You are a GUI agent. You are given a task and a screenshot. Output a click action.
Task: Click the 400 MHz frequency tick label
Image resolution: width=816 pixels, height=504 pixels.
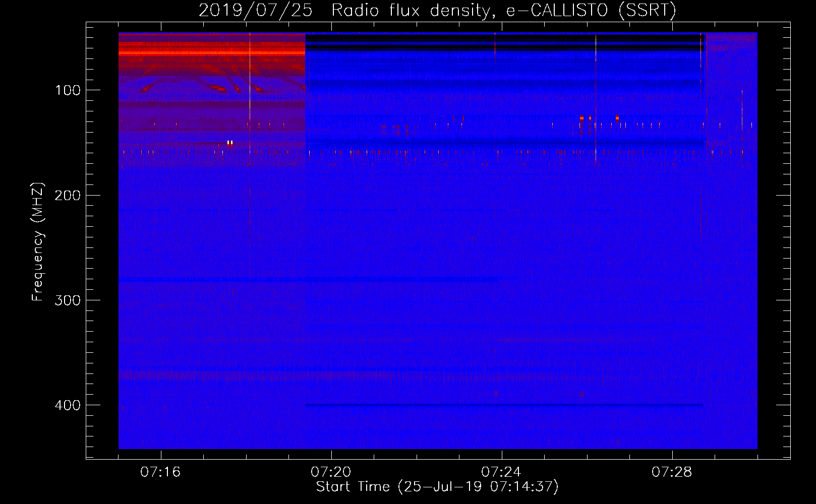68,405
